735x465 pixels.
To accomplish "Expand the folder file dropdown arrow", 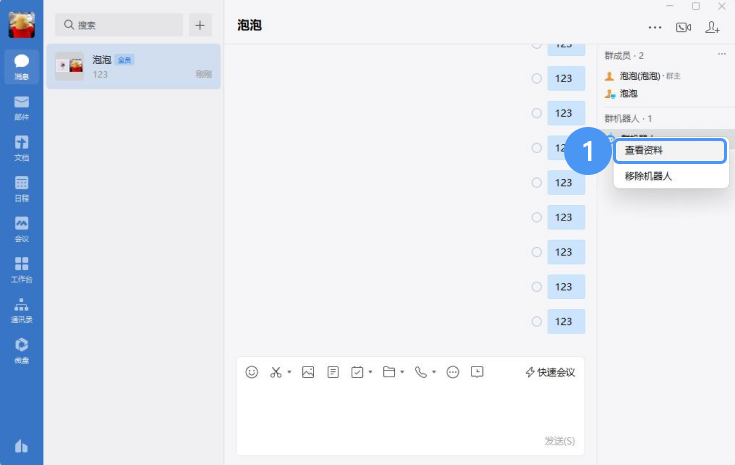I will pyautogui.click(x=402, y=373).
